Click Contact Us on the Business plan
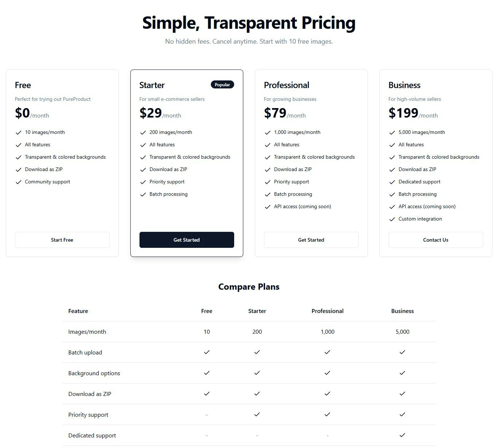This screenshot has height=448, width=500. point(436,240)
